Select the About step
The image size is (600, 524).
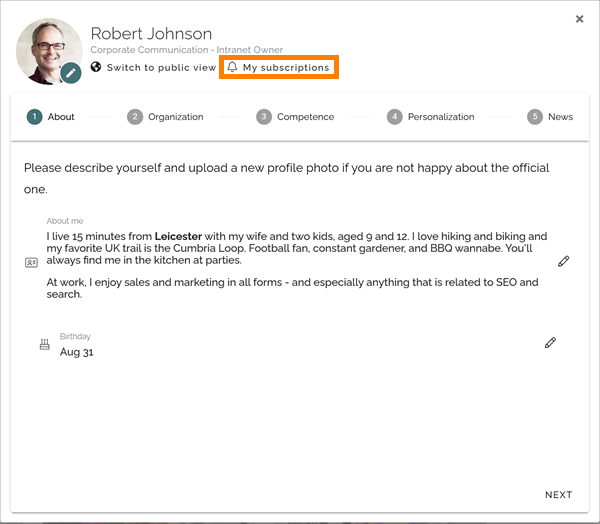[x=51, y=117]
